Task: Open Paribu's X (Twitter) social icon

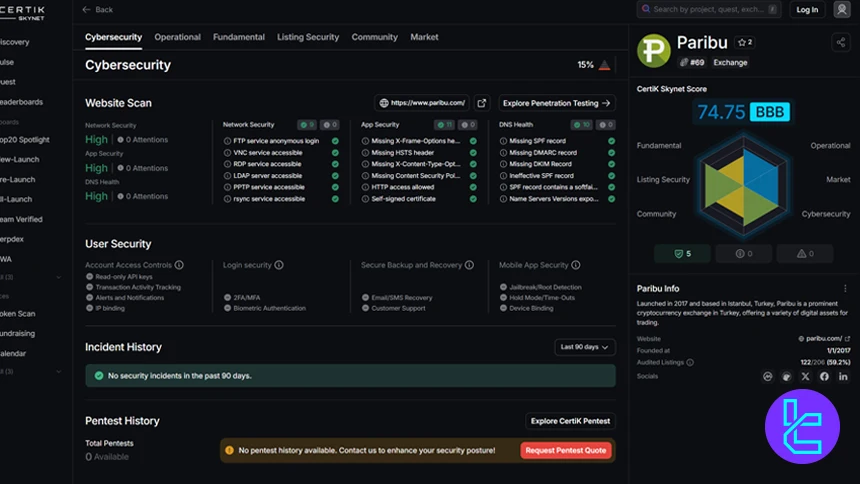Action: 805,376
